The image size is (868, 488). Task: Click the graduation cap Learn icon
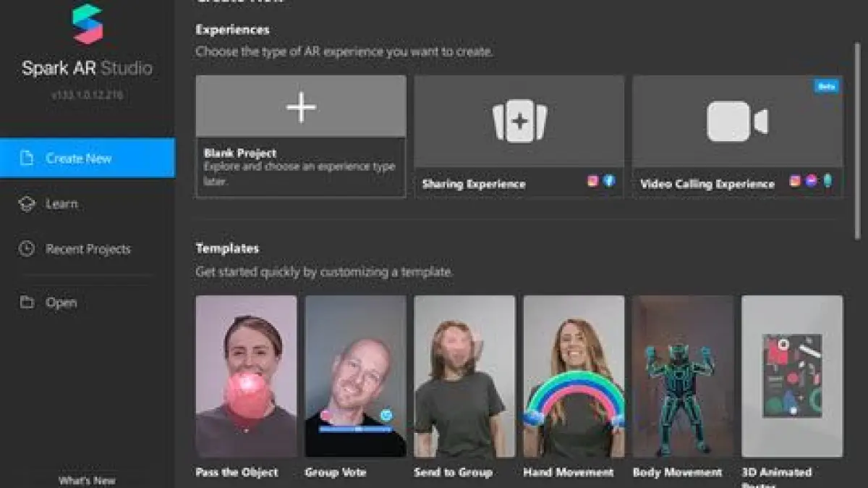[27, 204]
